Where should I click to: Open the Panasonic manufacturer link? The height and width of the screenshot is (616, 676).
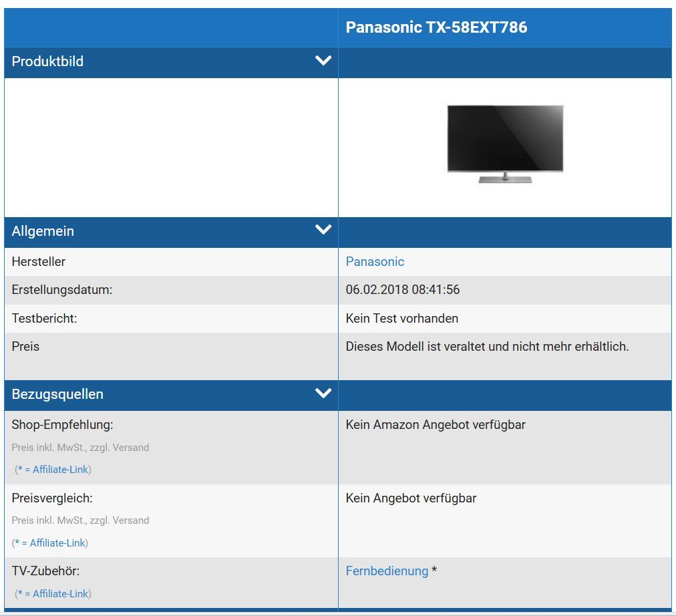[x=375, y=262]
